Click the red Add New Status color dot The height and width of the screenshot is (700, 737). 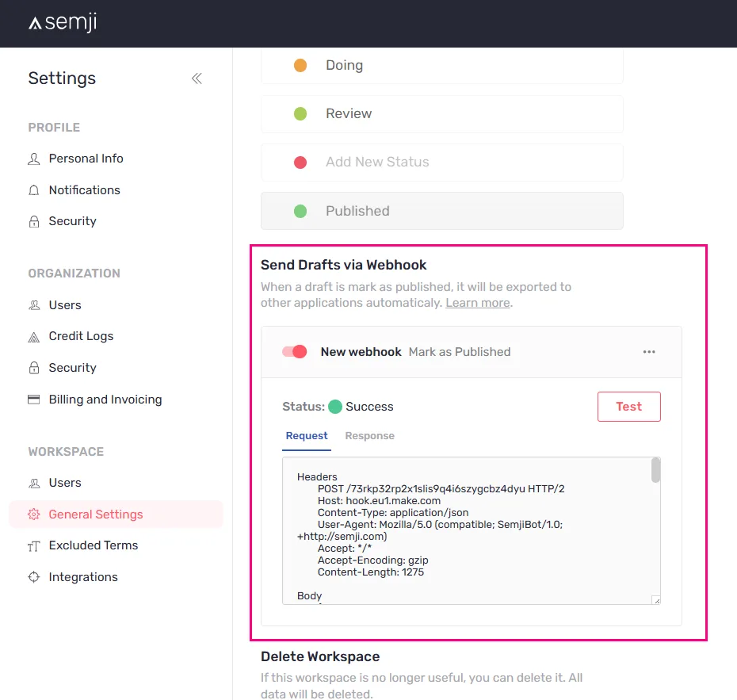[300, 163]
